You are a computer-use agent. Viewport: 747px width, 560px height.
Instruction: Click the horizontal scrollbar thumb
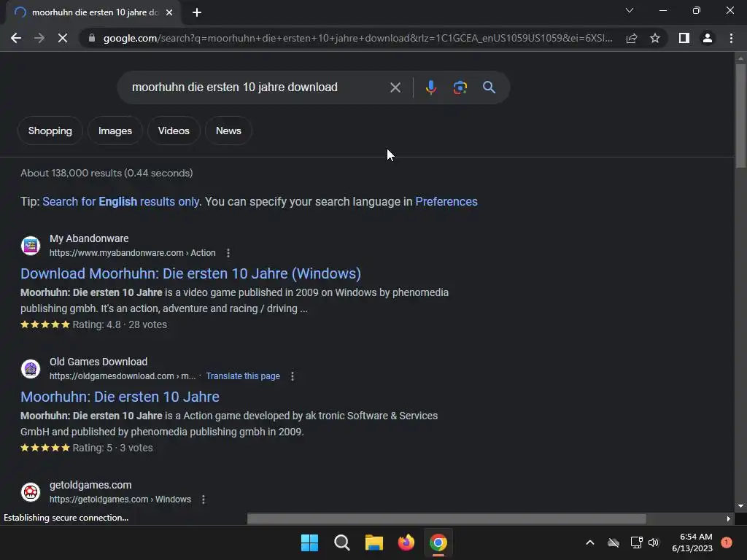[446, 518]
